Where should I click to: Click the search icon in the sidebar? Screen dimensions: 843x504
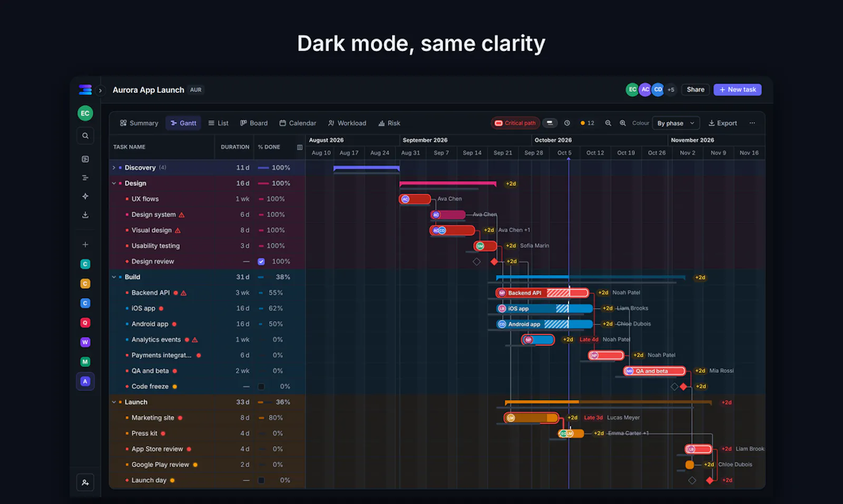tap(85, 136)
